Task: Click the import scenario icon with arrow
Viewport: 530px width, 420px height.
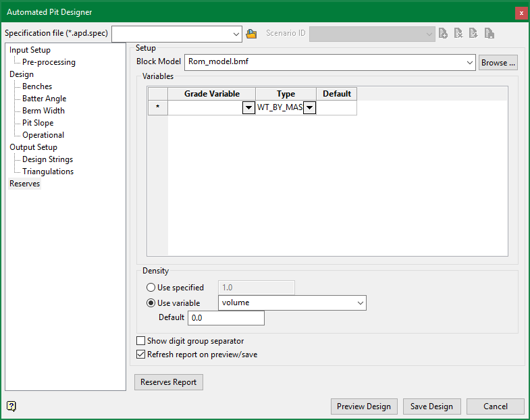Action: tap(474, 34)
